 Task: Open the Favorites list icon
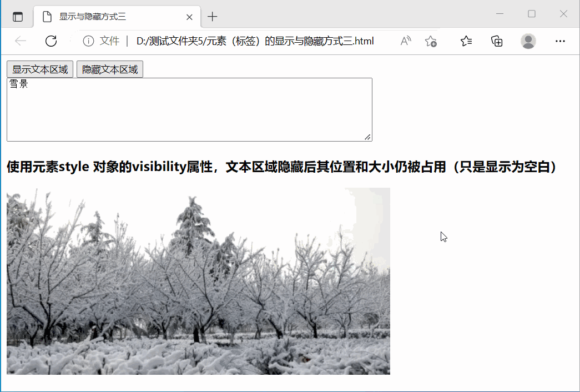click(467, 41)
